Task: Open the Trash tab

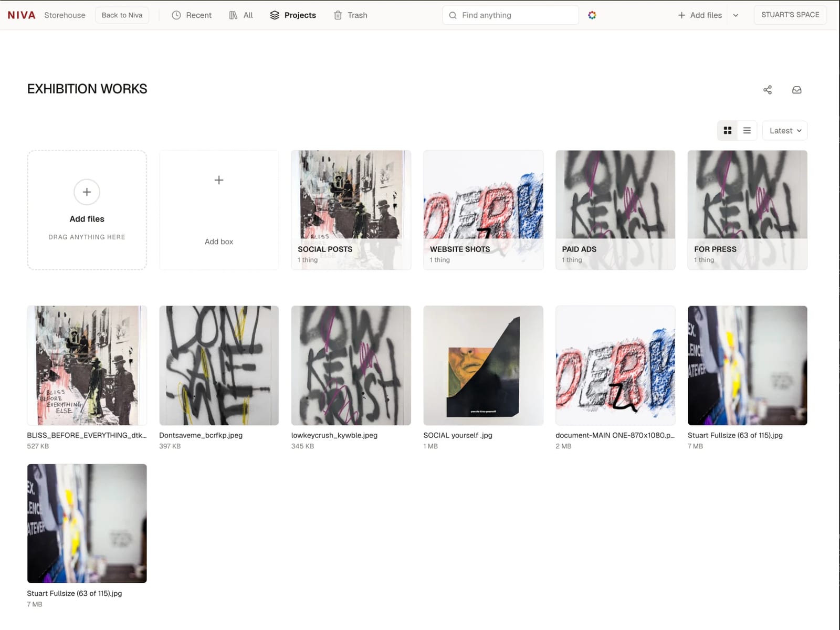Action: [x=350, y=15]
